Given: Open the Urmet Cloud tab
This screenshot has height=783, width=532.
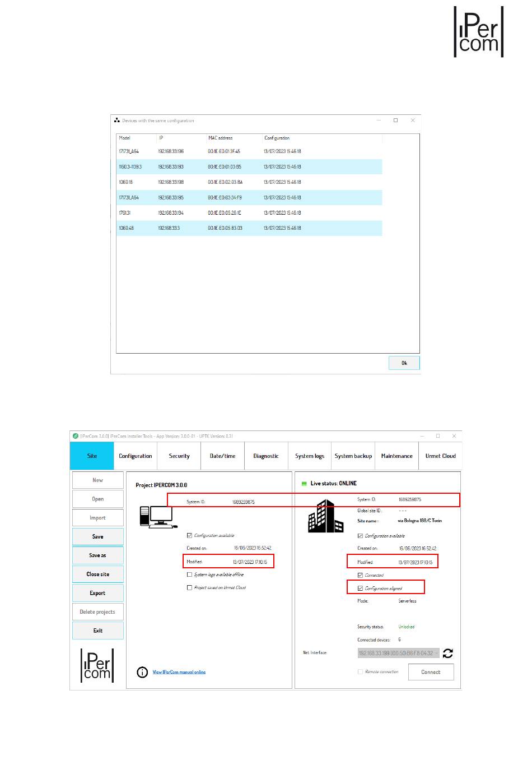Looking at the screenshot, I should 441,456.
